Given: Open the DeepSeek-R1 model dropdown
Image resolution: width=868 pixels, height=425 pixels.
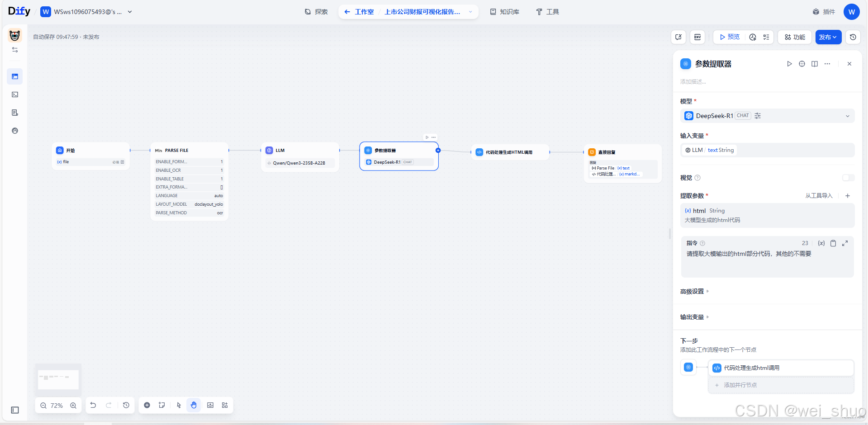Looking at the screenshot, I should pyautogui.click(x=768, y=116).
